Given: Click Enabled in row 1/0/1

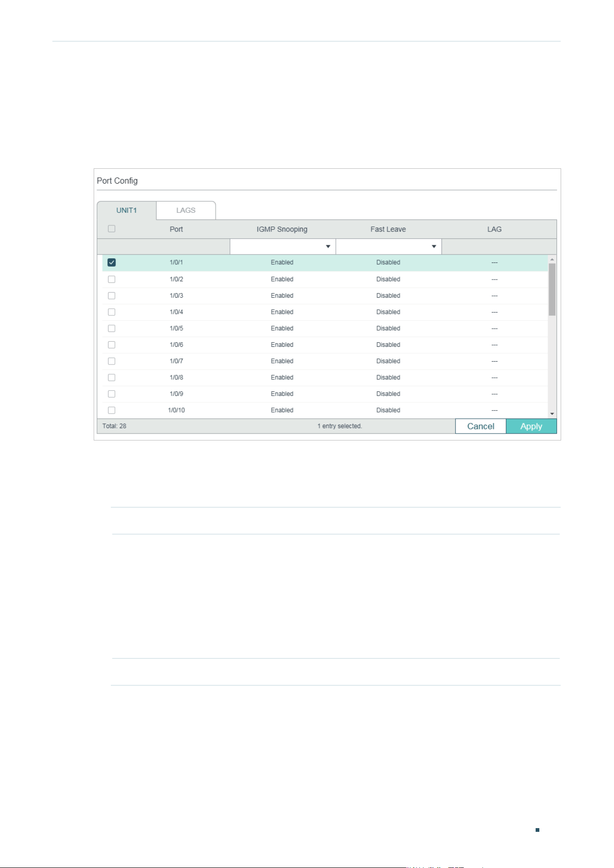Looking at the screenshot, I should pyautogui.click(x=282, y=262).
